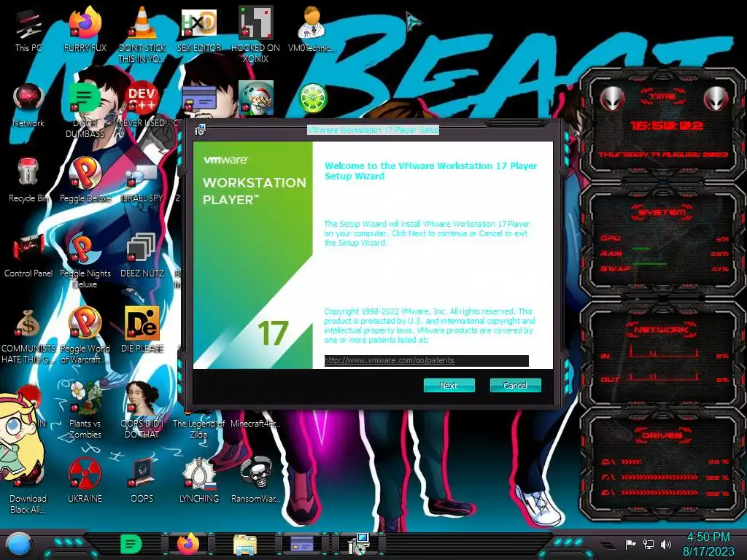This screenshot has width=747, height=560.
Task: Select the Peggle Nights Deluxe shortcut
Action: click(x=85, y=260)
